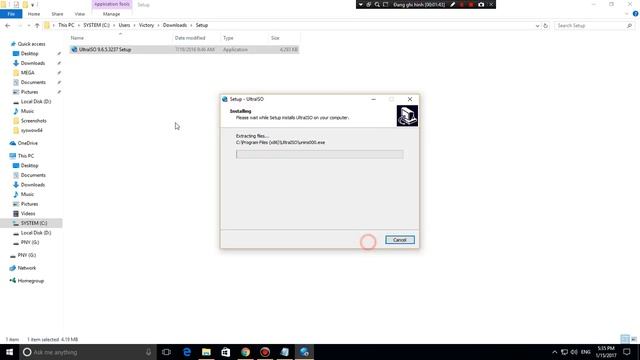Select SYSTEM (C:) drive in navigation pane
This screenshot has height=360, width=640.
pyautogui.click(x=34, y=223)
